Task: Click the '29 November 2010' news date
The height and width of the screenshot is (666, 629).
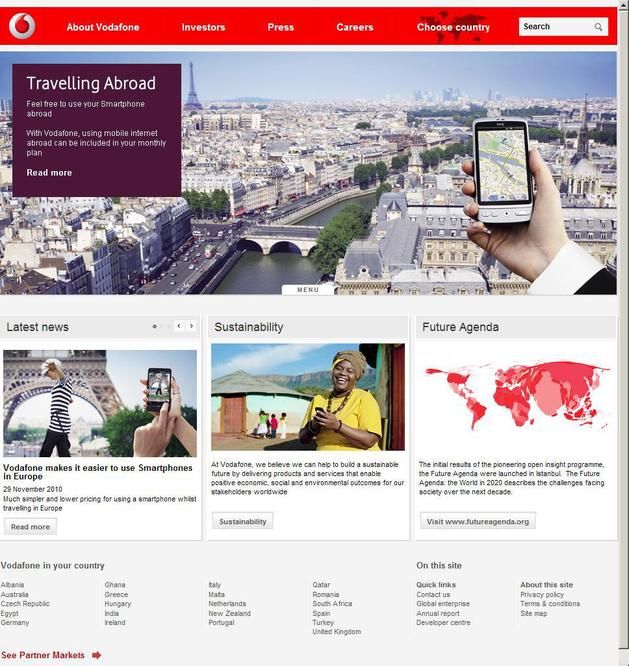Action: tap(33, 489)
